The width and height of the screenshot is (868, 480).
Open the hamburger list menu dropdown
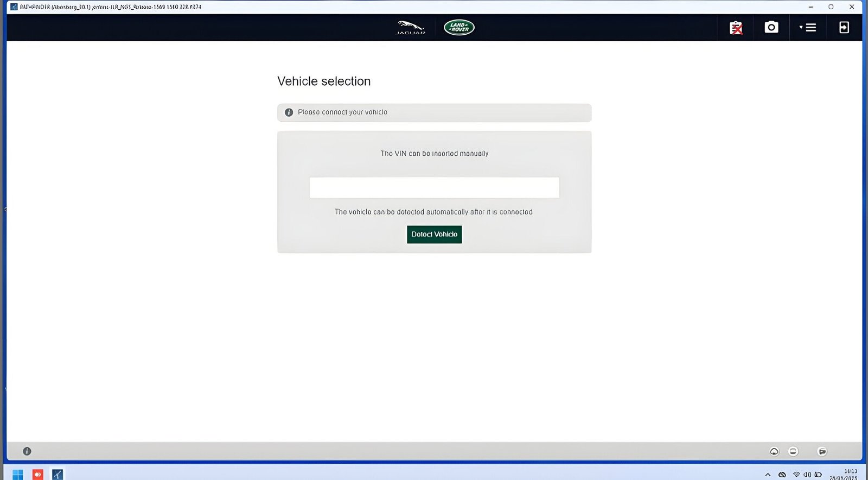808,27
